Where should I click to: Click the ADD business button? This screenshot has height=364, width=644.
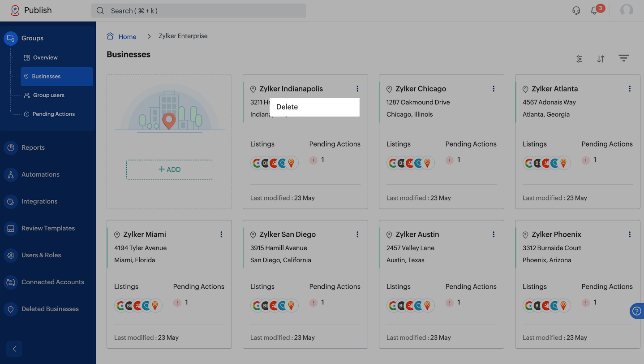coord(169,169)
